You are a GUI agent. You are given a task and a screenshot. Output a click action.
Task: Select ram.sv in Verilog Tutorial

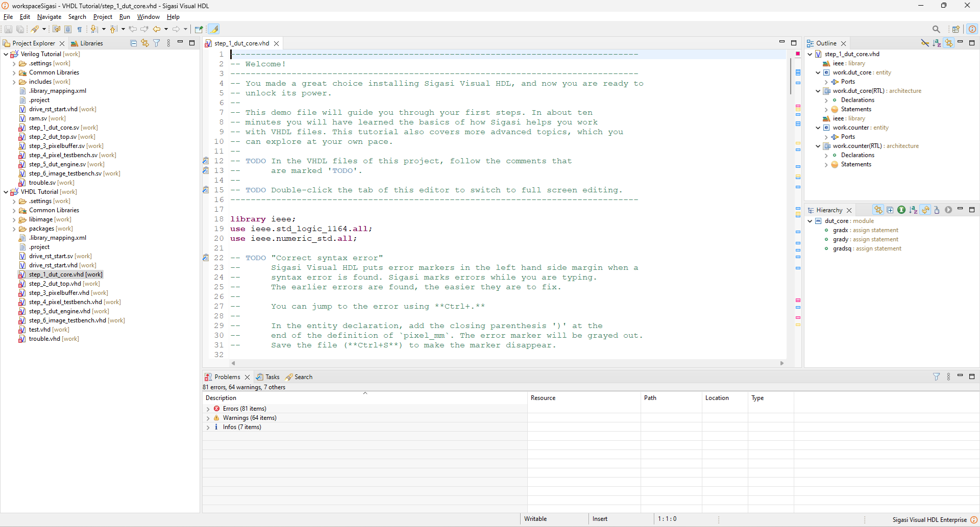(x=42, y=118)
